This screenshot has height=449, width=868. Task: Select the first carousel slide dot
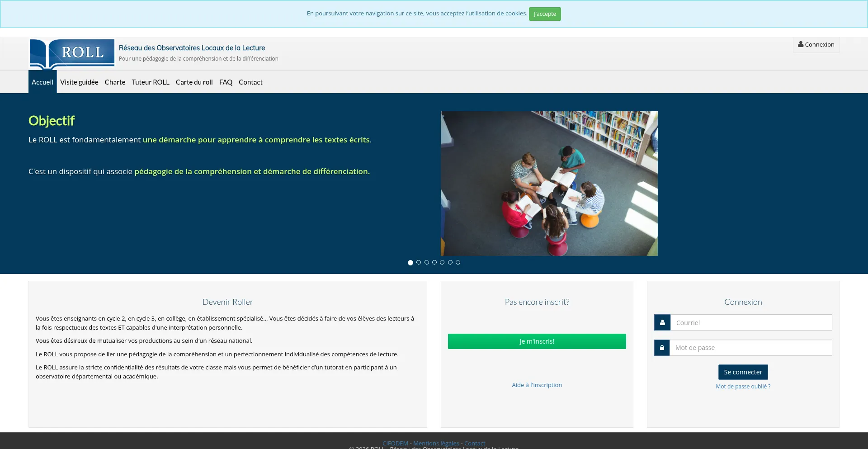click(x=410, y=263)
